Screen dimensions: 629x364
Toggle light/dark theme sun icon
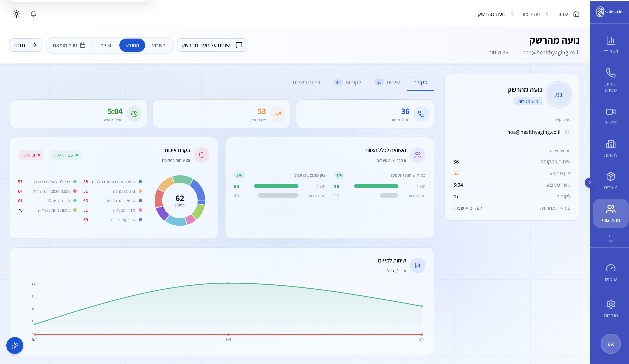(x=16, y=14)
